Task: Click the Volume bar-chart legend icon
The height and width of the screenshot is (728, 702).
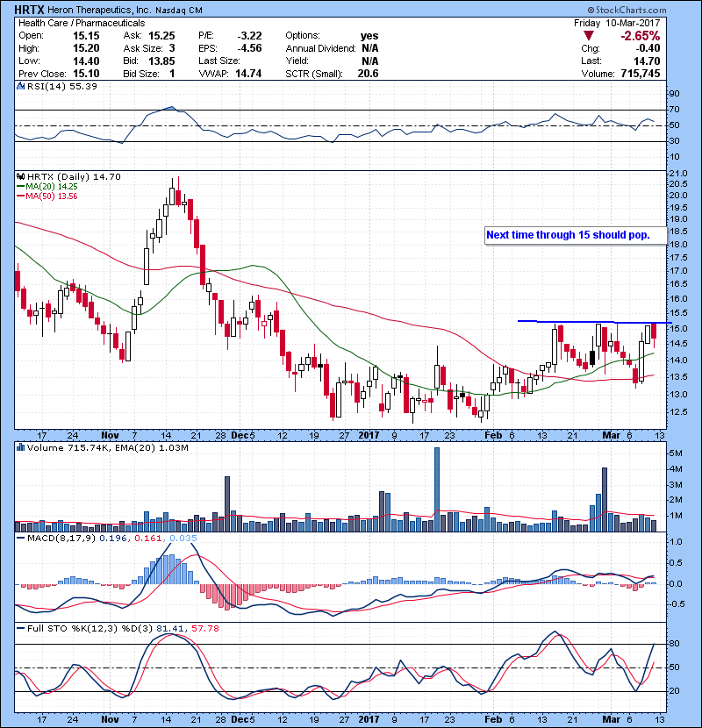Action: [x=21, y=448]
